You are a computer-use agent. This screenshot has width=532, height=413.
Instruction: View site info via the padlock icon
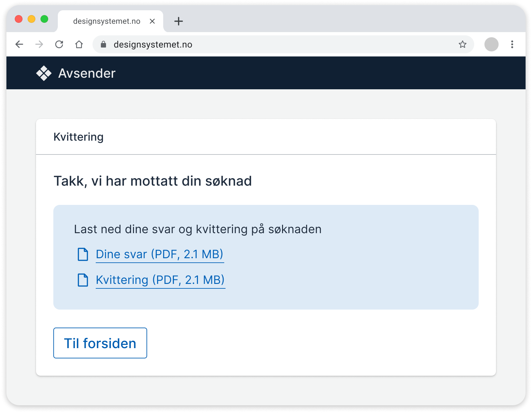coord(103,44)
